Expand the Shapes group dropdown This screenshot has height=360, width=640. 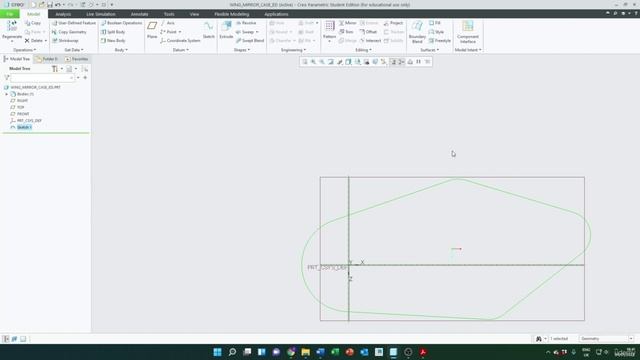pyautogui.click(x=242, y=50)
